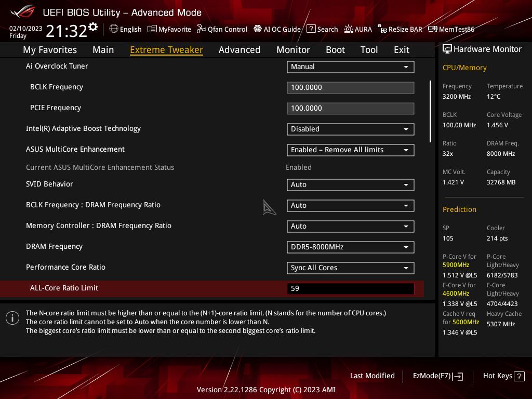
Task: Open the DRAM Frequency dropdown
Action: coord(350,247)
